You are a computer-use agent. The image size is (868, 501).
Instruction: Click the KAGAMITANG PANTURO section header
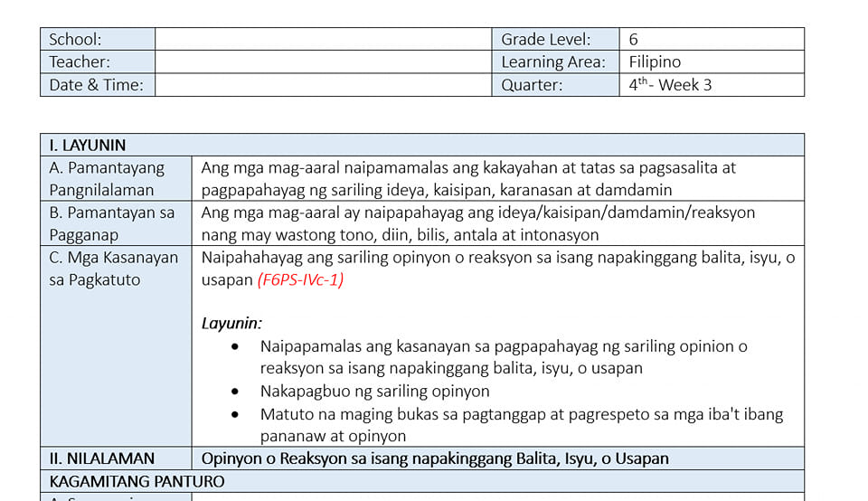pos(137,482)
